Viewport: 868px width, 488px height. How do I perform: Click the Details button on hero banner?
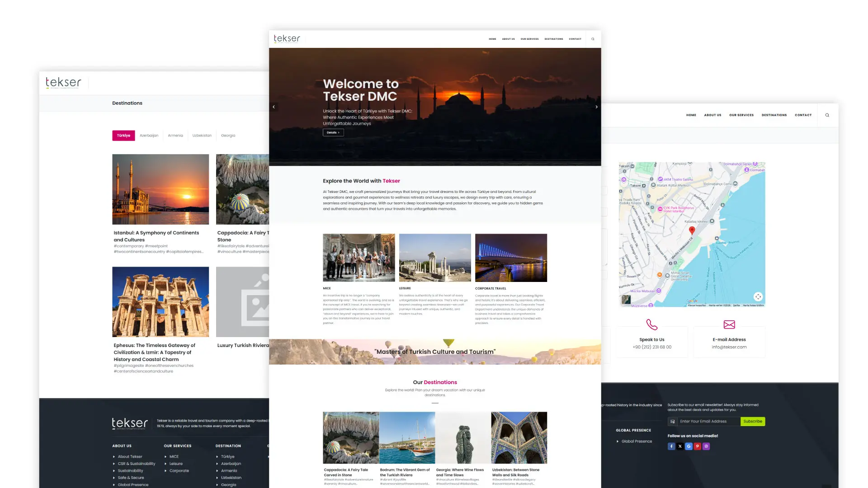(333, 133)
